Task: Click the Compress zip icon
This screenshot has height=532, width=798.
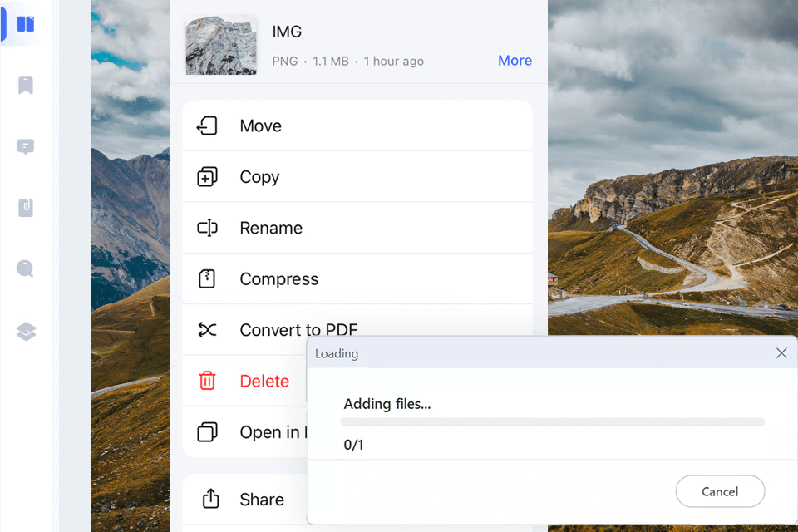Action: click(x=207, y=279)
